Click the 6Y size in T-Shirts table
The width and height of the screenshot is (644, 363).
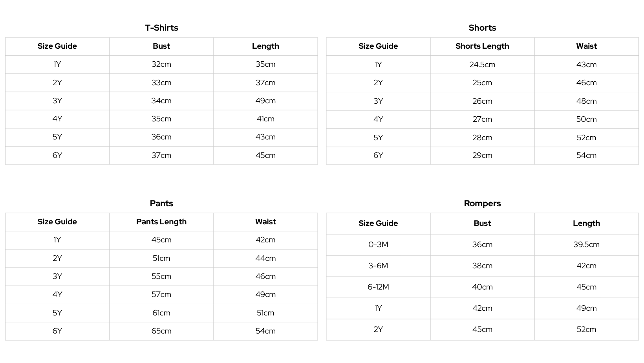[x=57, y=156]
